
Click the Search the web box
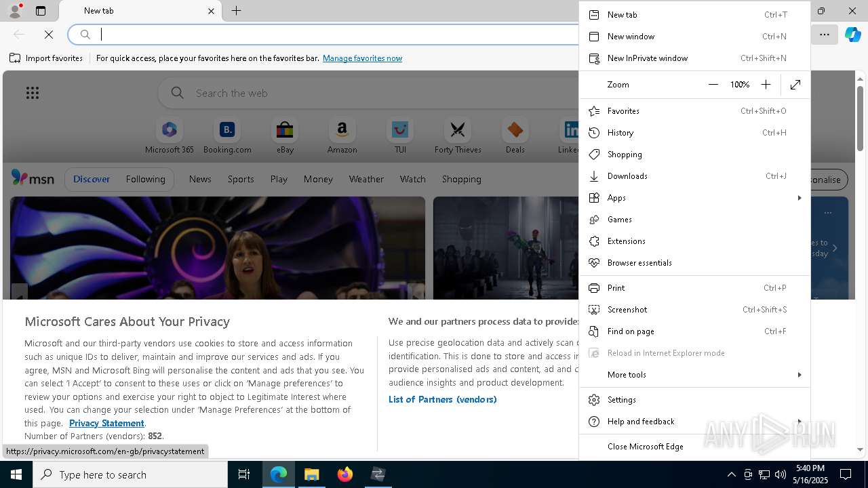[x=370, y=93]
